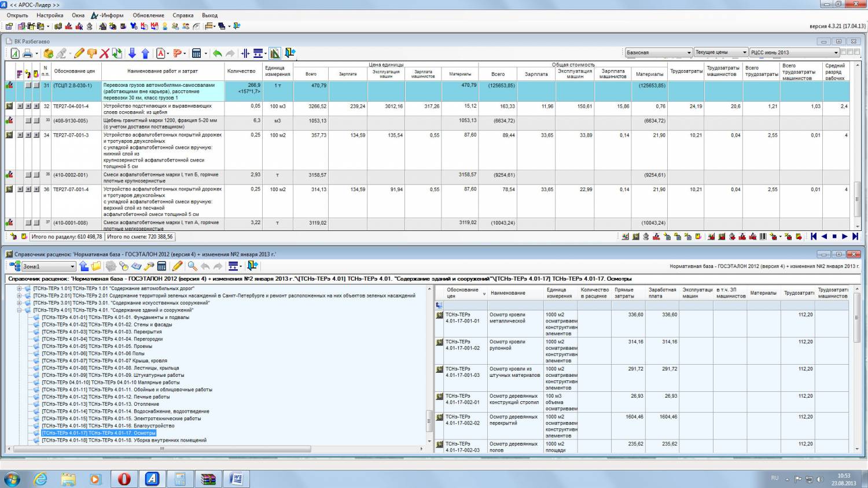Open the Справка menu
The image size is (868, 488).
(x=183, y=16)
